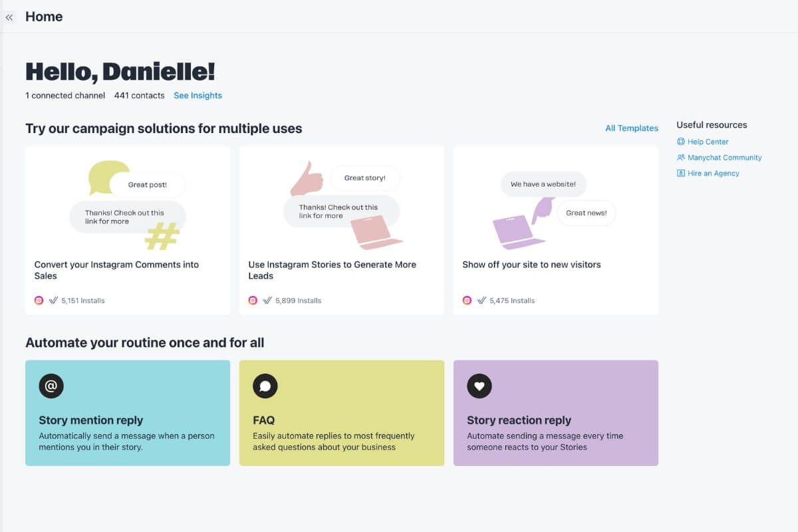
Task: Click Instagram icon on Show off site card
Action: (467, 301)
